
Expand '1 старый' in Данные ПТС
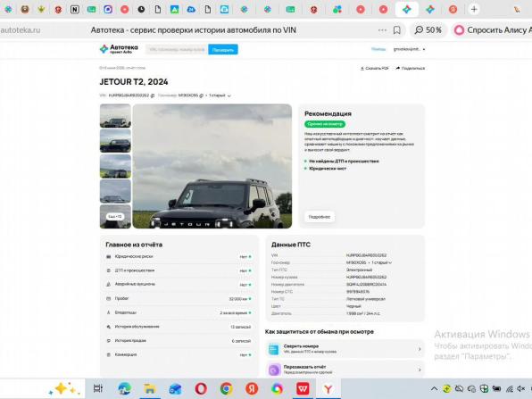tap(381, 262)
